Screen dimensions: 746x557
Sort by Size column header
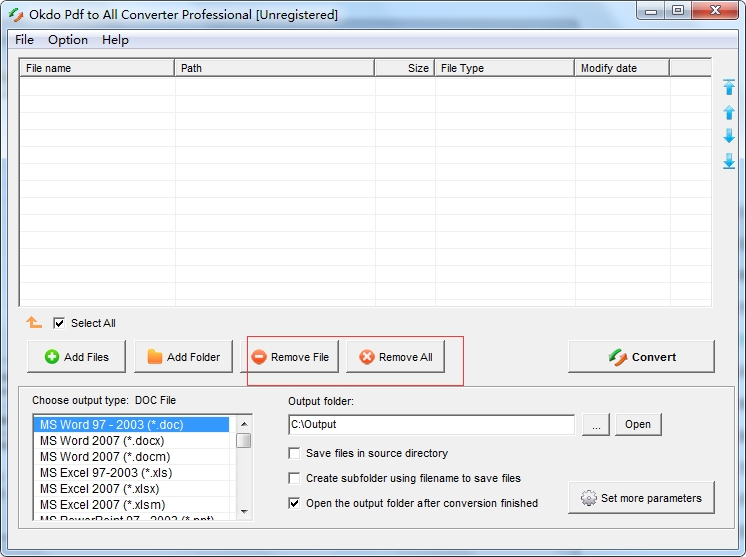[404, 68]
